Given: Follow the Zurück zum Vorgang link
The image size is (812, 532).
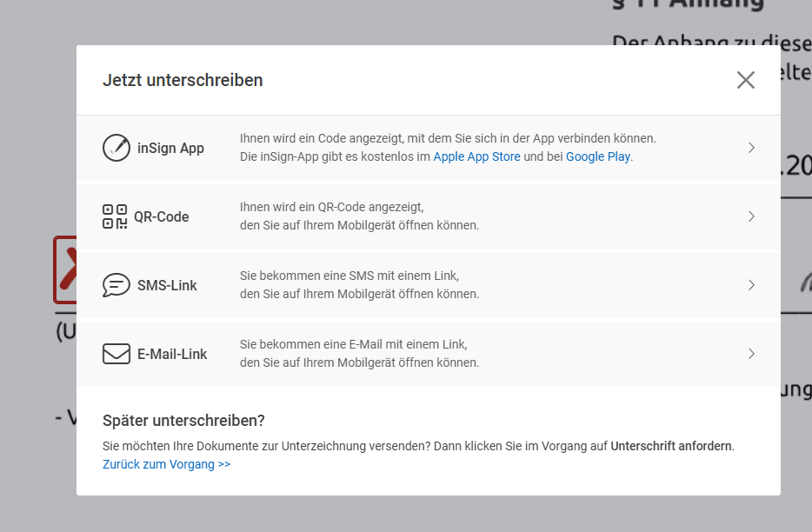Looking at the screenshot, I should [x=166, y=464].
